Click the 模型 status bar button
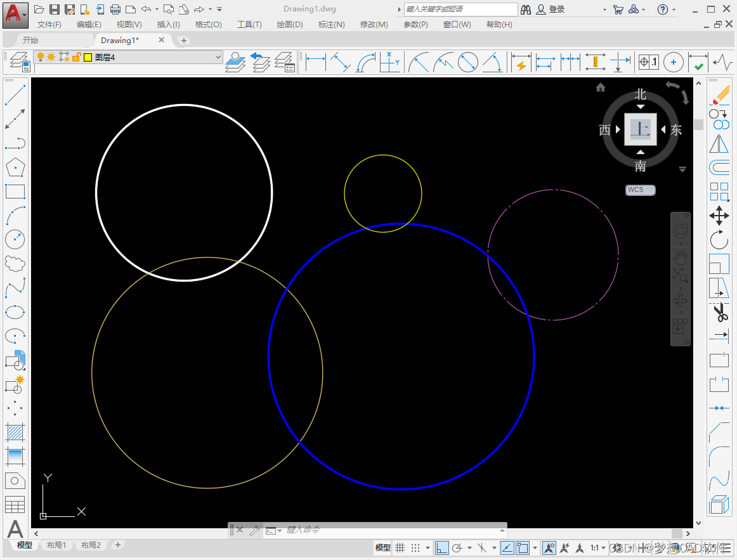The width and height of the screenshot is (737, 560). pos(382,548)
